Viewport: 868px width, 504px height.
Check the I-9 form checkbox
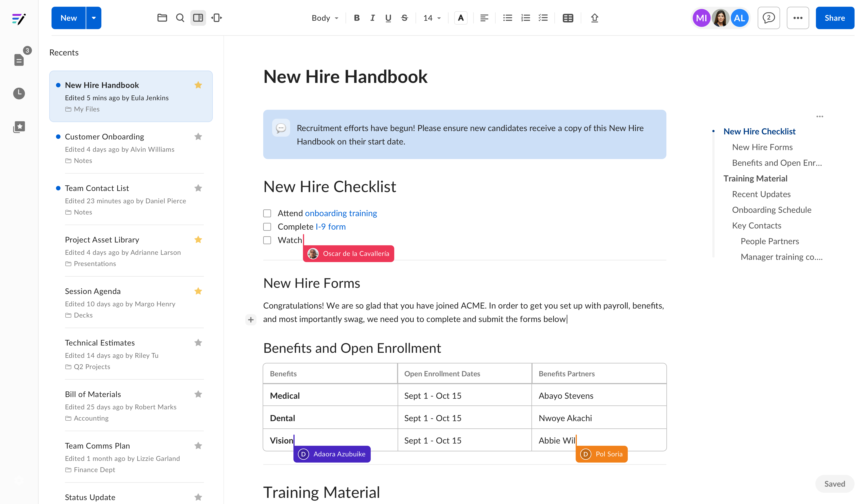coord(267,226)
